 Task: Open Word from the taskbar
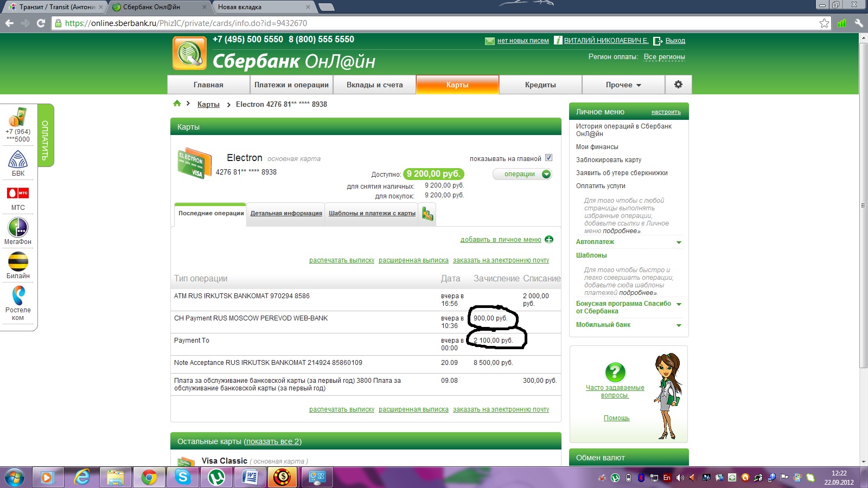click(250, 477)
